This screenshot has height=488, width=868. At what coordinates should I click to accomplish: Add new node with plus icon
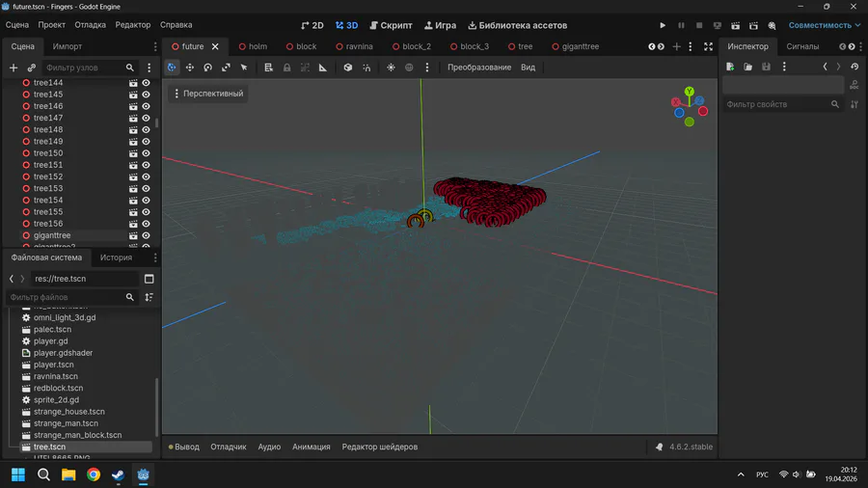14,68
